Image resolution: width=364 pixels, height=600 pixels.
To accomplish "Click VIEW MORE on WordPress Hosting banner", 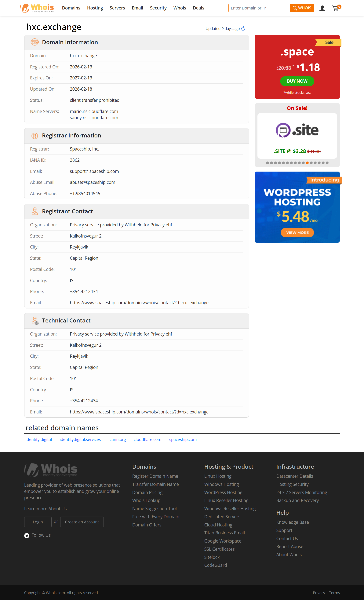I will [x=297, y=233].
